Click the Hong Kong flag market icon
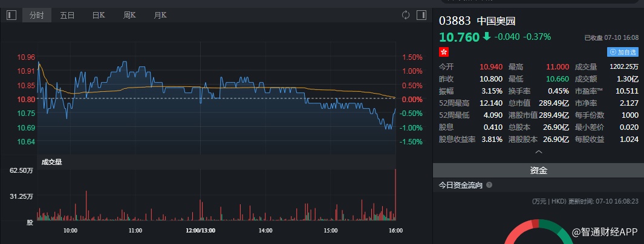The height and width of the screenshot is (244, 644). point(444,52)
